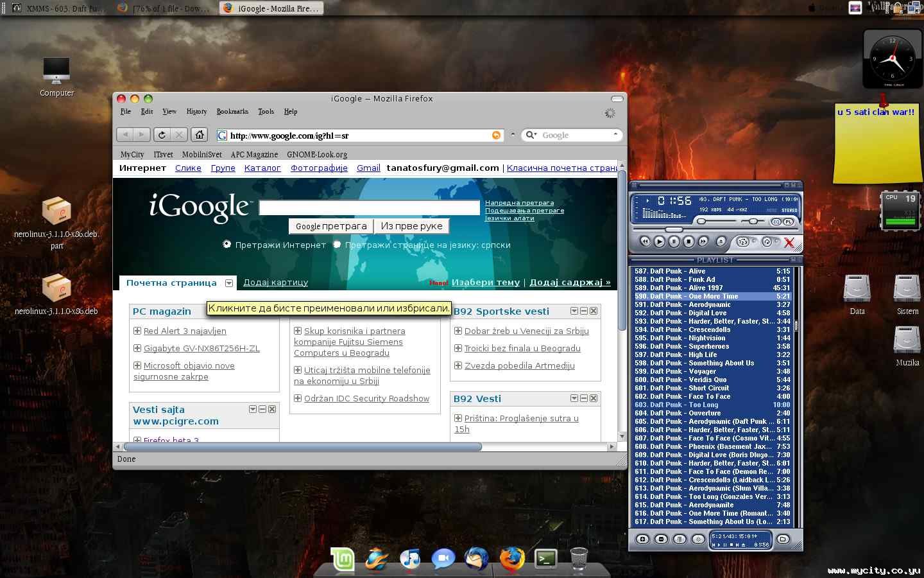Toggle repeat in XMMS player
924x578 pixels.
(767, 242)
